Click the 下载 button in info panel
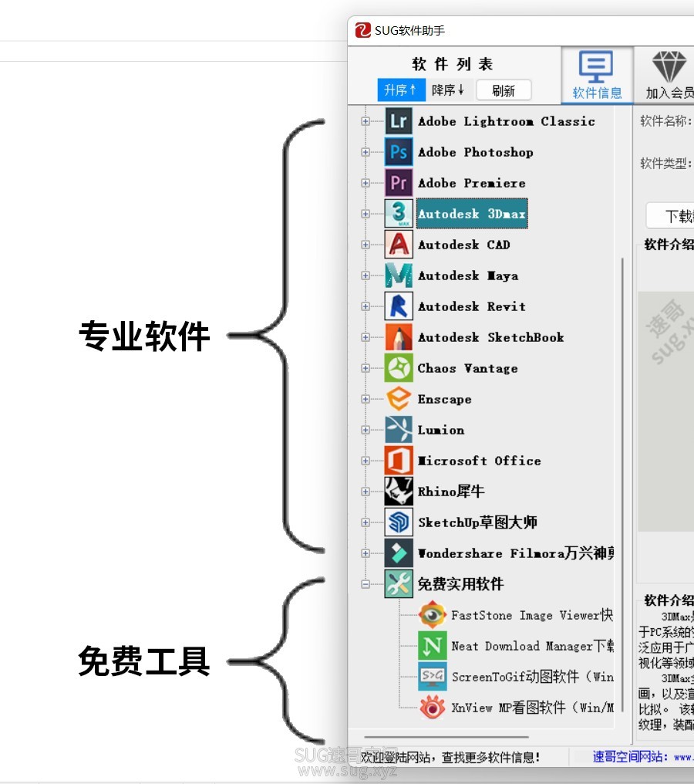This screenshot has height=784, width=694. pyautogui.click(x=670, y=216)
